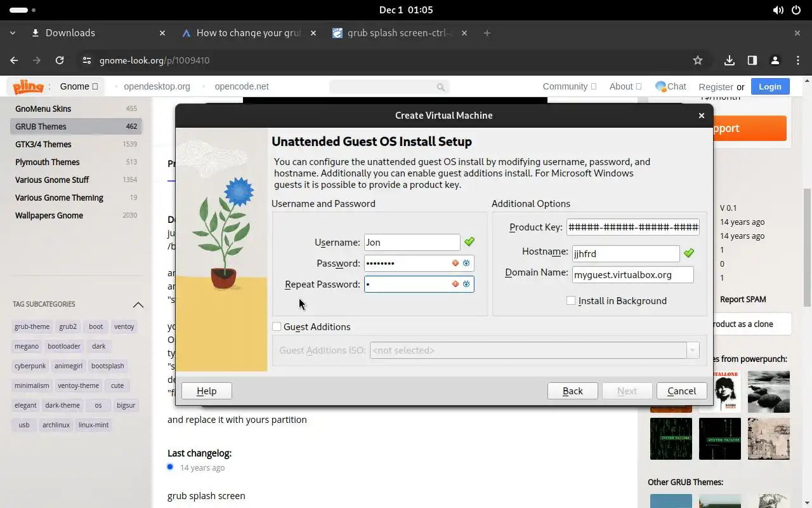Viewport: 812px width, 508px height.
Task: Select GTK3/4 Themes category
Action: tap(76, 144)
